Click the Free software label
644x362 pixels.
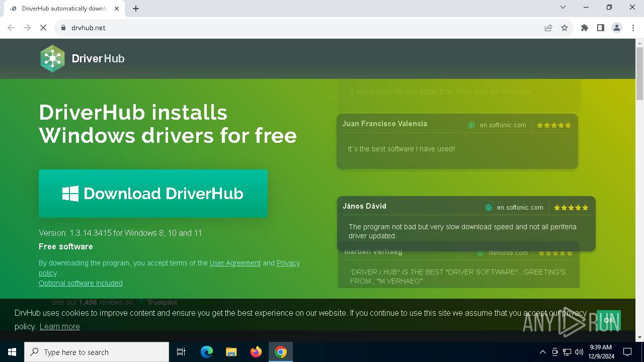coord(66,246)
